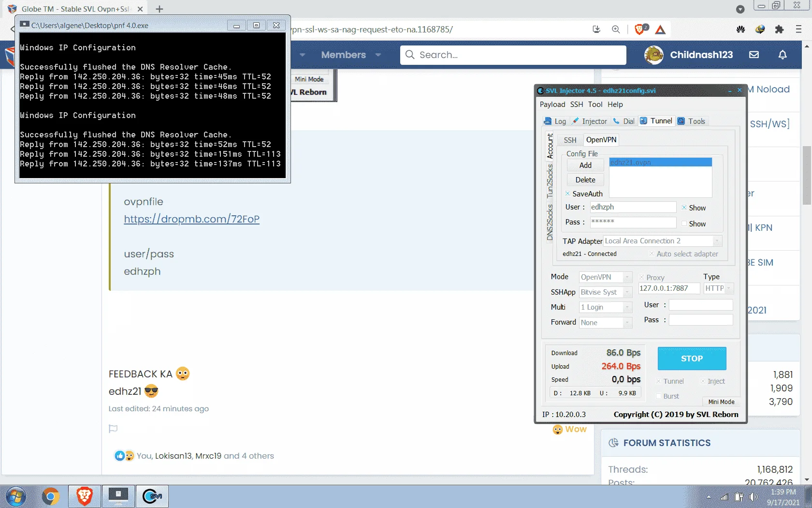
Task: Click the report flag icon under post
Action: tap(113, 429)
